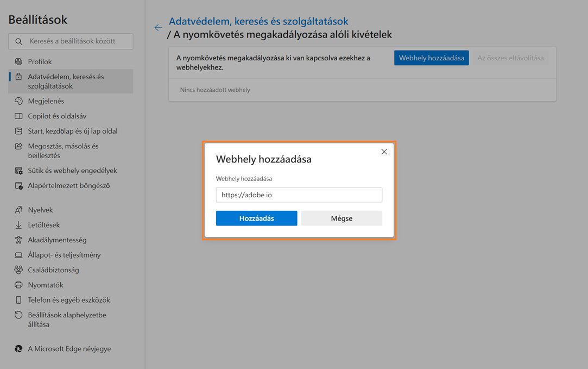Click the Telefon és egyéb eszközök phone icon
This screenshot has width=588, height=369.
18,299
